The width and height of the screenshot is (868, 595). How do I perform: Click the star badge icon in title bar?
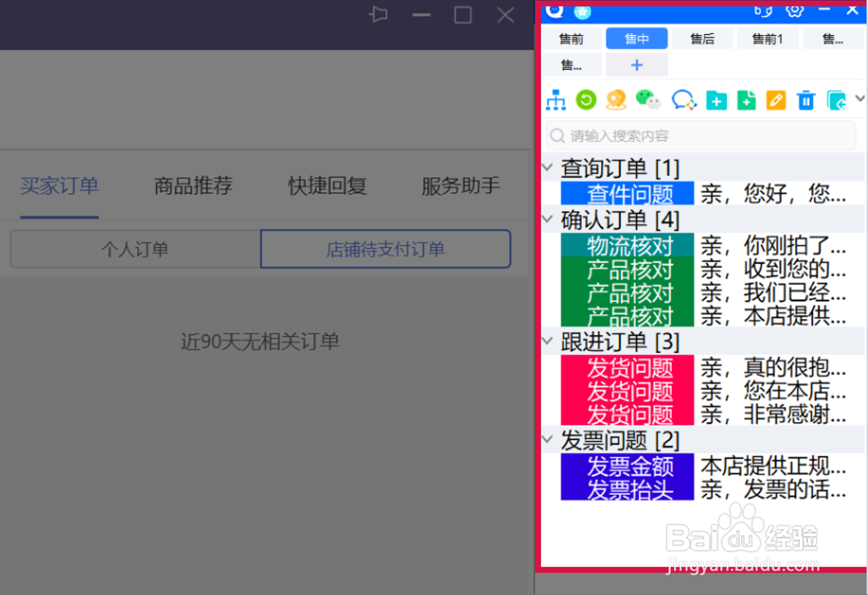(582, 12)
